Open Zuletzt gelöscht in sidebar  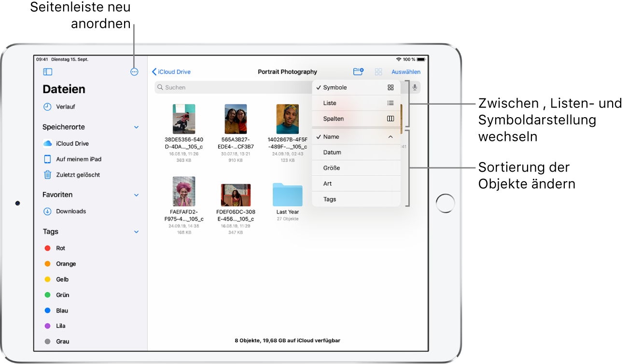tap(78, 175)
